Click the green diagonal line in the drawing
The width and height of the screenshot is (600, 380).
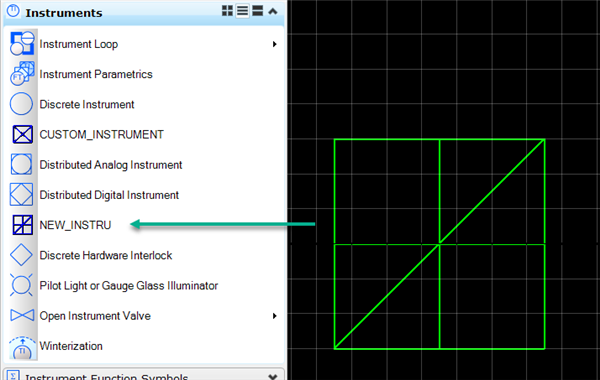click(439, 244)
